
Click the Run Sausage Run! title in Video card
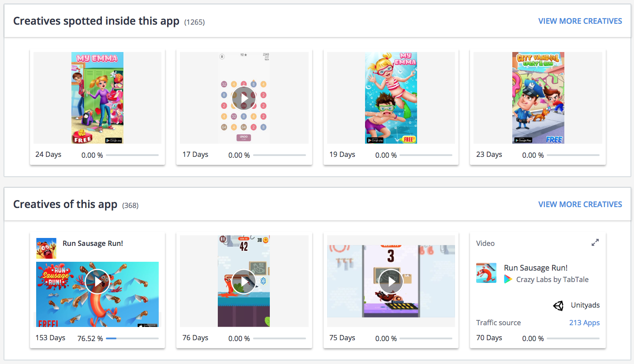(x=536, y=268)
